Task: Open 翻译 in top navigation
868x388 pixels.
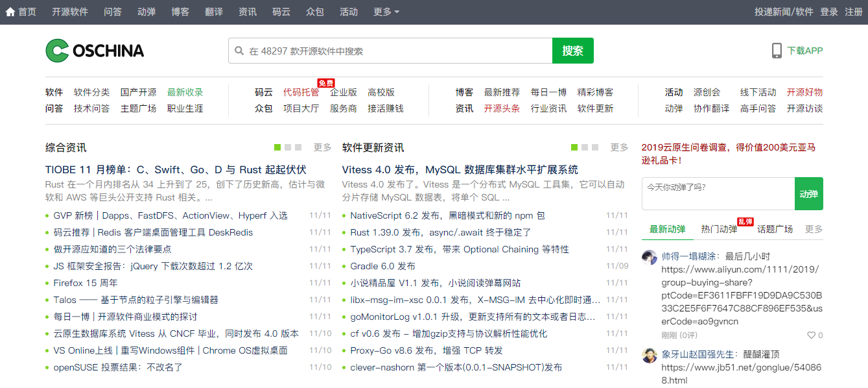Action: click(214, 12)
